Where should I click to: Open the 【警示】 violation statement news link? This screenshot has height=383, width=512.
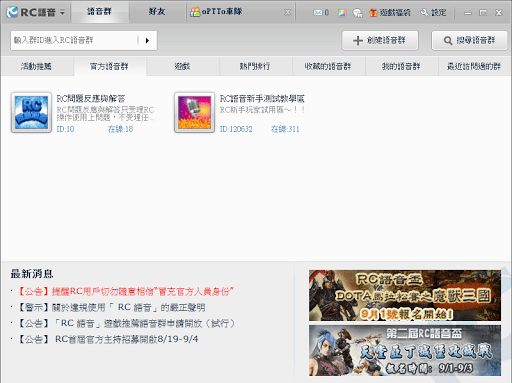pos(111,307)
